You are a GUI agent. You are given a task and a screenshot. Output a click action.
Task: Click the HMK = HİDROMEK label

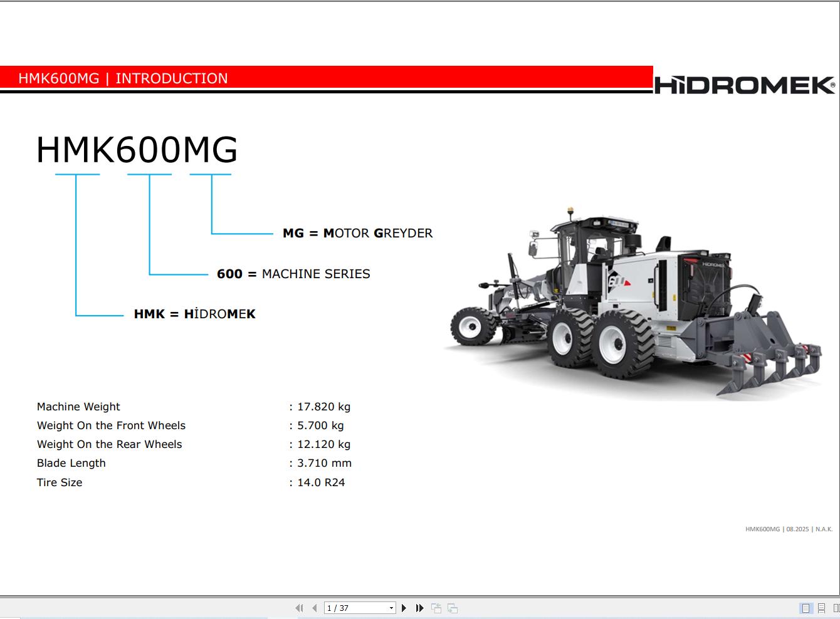click(x=194, y=314)
